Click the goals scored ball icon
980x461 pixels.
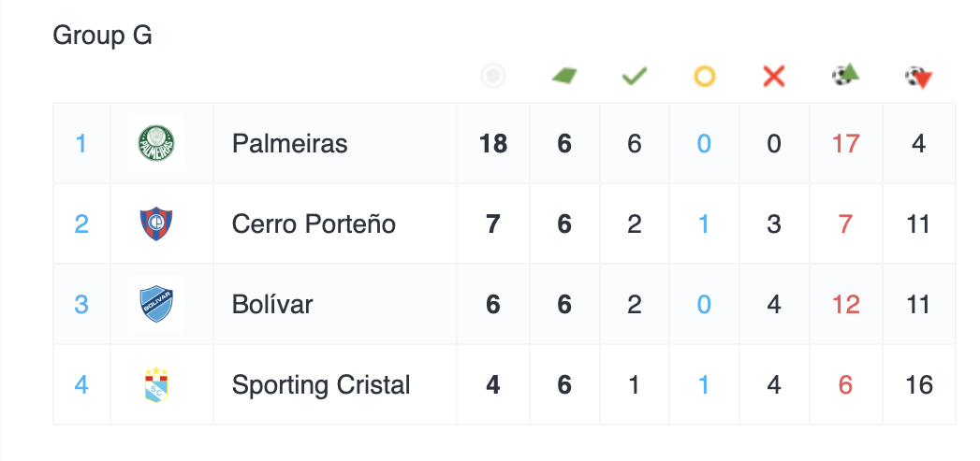point(845,75)
